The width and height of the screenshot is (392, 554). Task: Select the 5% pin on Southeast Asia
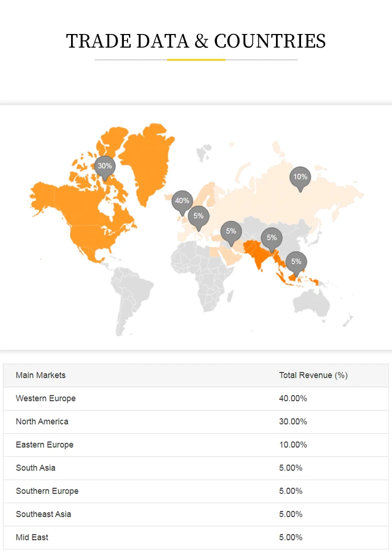pos(296,262)
